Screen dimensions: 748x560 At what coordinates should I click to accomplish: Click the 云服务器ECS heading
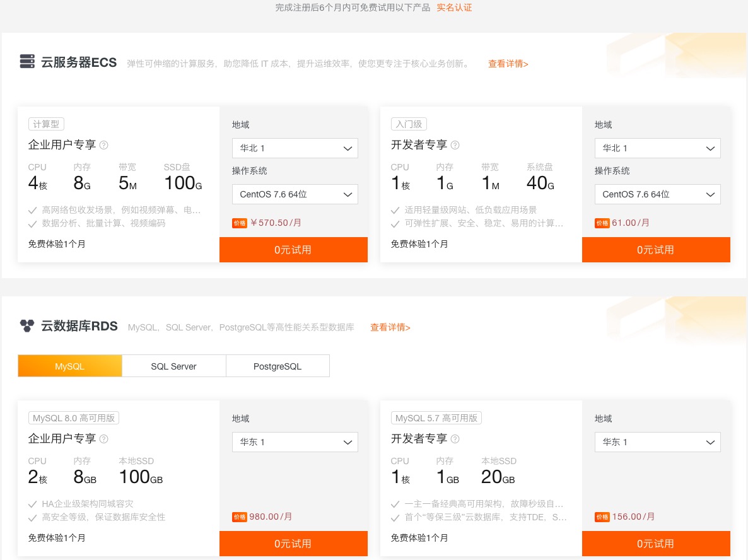pos(79,62)
